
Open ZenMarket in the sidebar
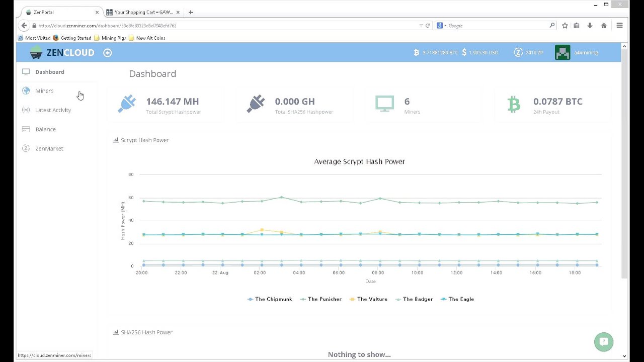(x=49, y=148)
